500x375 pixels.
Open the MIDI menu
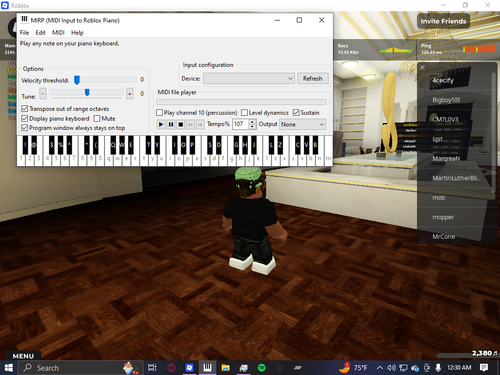tap(58, 33)
